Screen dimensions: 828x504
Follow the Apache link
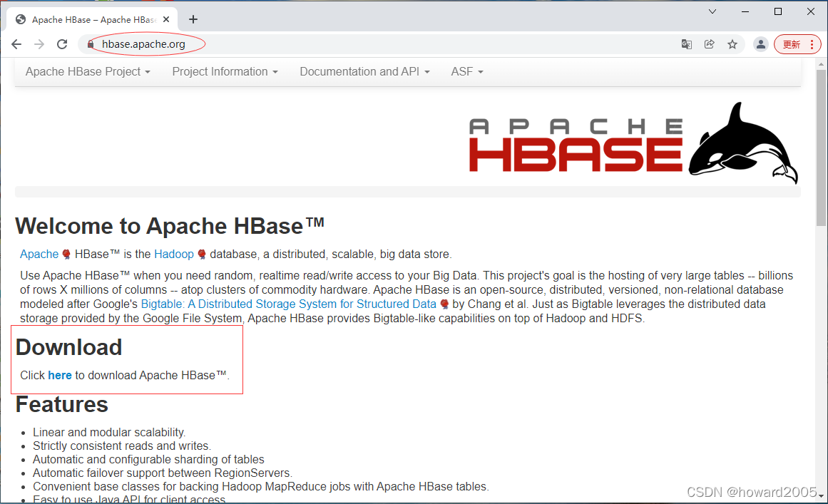click(x=39, y=254)
